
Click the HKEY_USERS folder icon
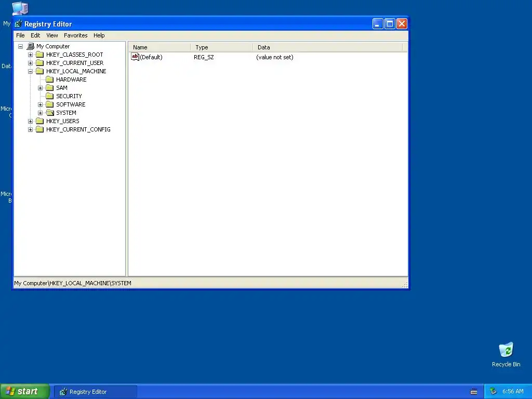pos(39,121)
